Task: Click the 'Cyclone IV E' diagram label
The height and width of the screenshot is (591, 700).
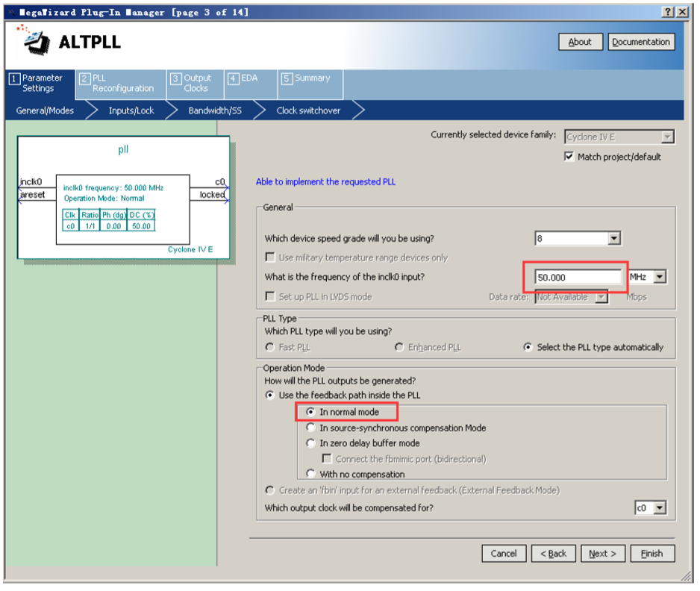Action: pos(190,249)
